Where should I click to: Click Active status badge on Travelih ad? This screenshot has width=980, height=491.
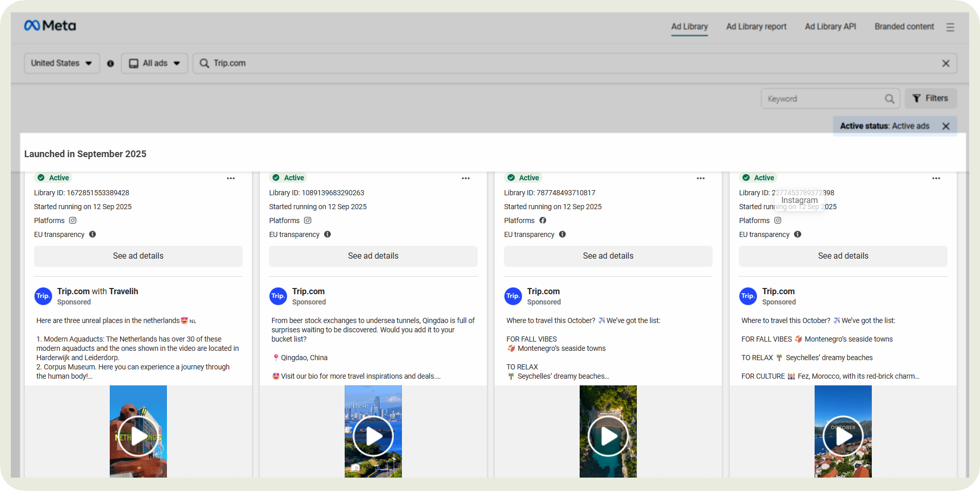point(53,178)
